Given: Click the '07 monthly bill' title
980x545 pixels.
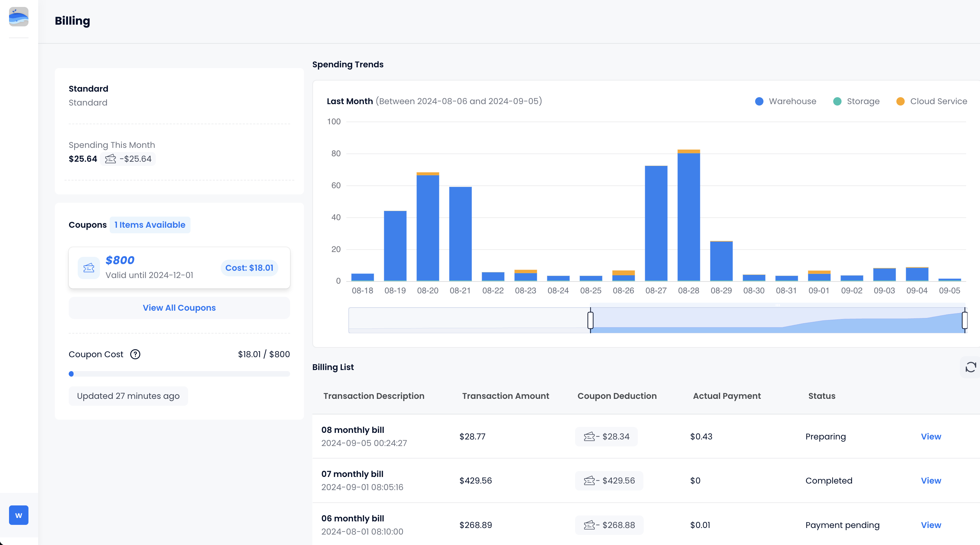Looking at the screenshot, I should (352, 474).
